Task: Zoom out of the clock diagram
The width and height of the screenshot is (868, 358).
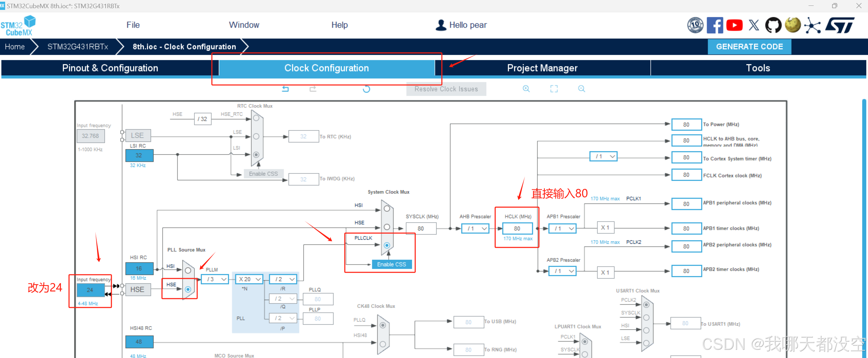Action: coord(582,89)
